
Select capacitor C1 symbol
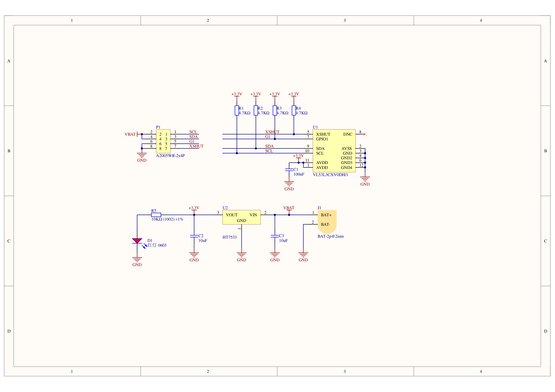tap(289, 170)
